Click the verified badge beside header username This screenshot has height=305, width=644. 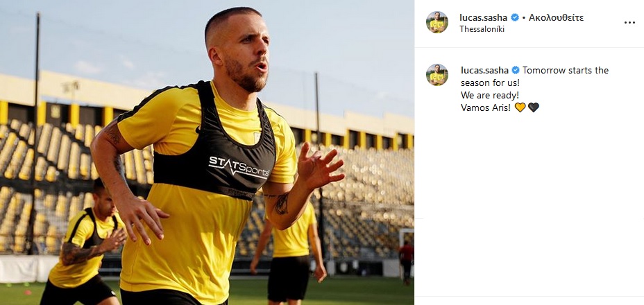[x=514, y=17]
